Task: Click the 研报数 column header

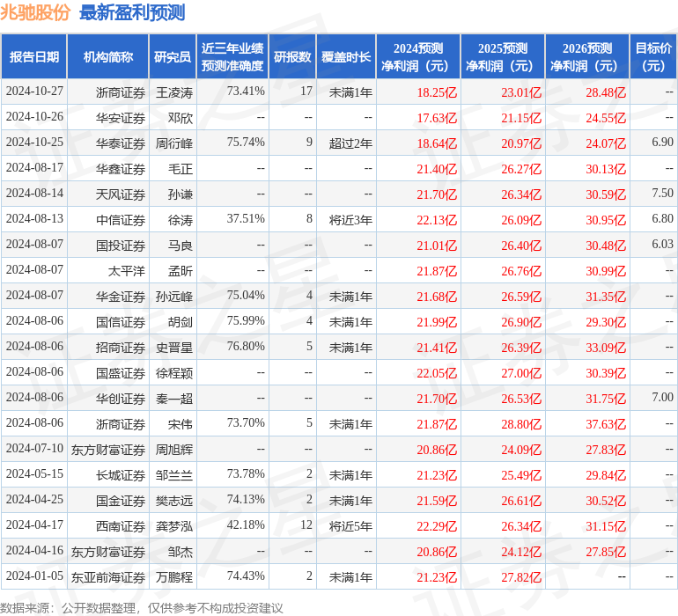Action: click(x=292, y=56)
